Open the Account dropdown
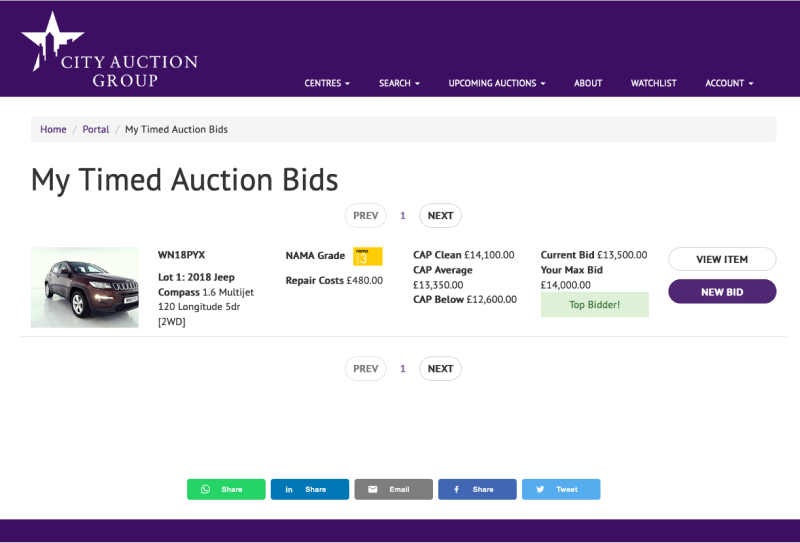 click(729, 83)
